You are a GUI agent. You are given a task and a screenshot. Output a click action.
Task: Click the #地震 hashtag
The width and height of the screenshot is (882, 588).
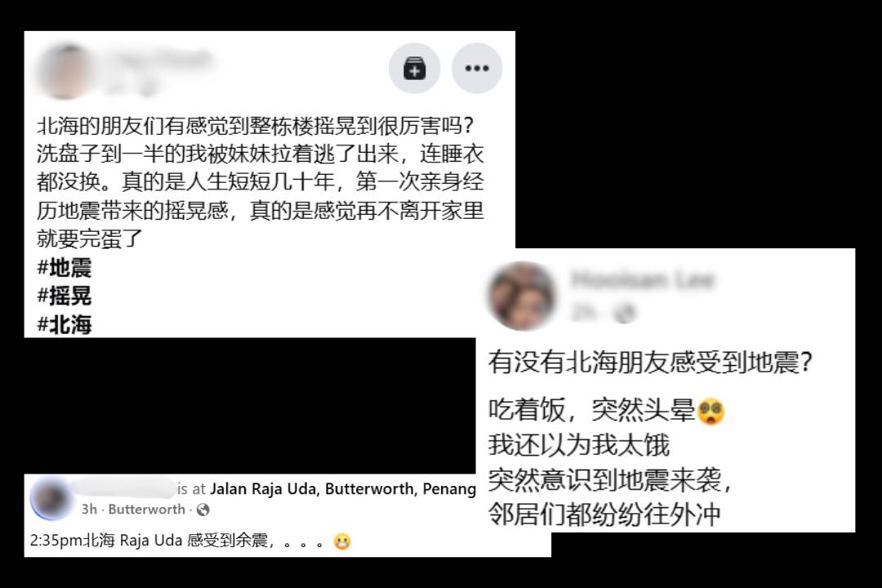[65, 268]
